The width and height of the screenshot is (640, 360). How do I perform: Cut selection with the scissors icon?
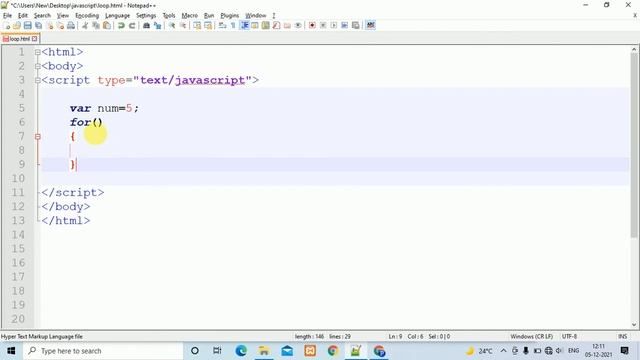tap(85, 25)
